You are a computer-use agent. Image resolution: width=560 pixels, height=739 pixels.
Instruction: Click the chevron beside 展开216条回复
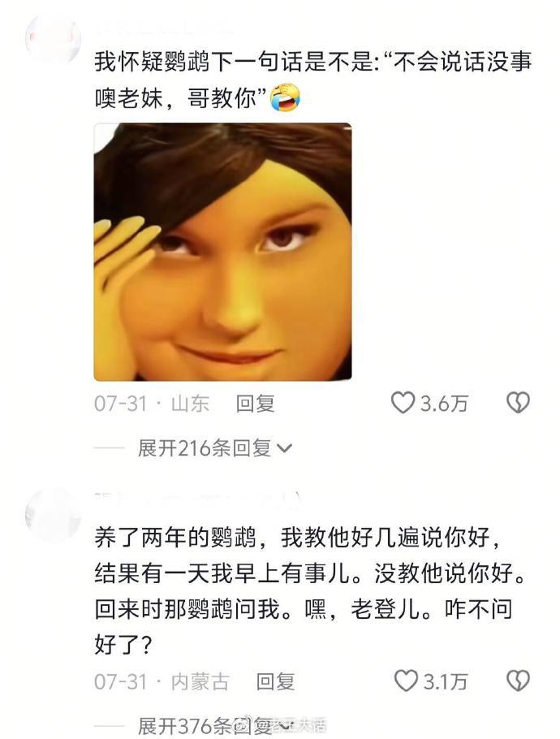[x=285, y=448]
